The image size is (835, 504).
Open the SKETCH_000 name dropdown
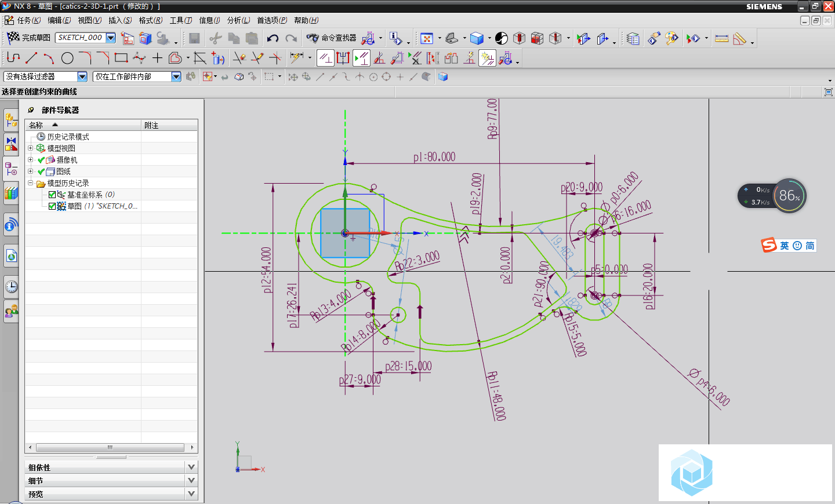click(111, 38)
